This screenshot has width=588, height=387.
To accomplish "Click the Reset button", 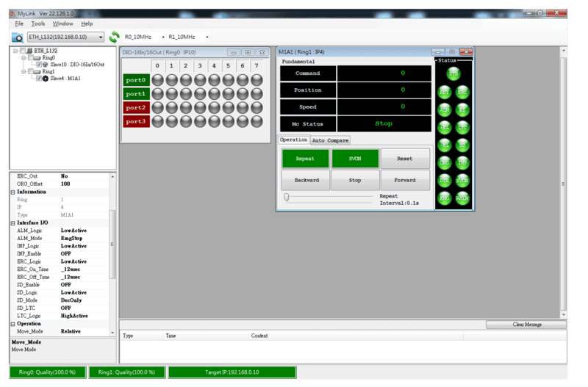I will tap(405, 159).
